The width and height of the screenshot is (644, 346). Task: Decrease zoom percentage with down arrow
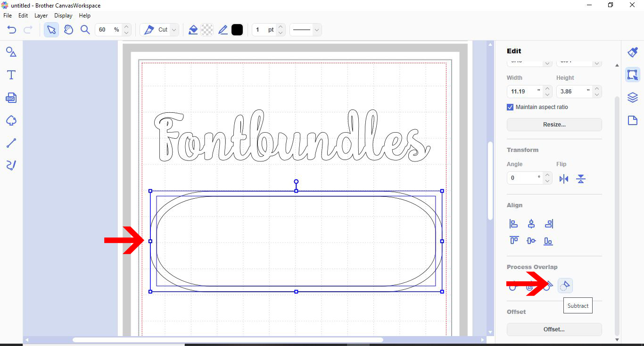126,33
